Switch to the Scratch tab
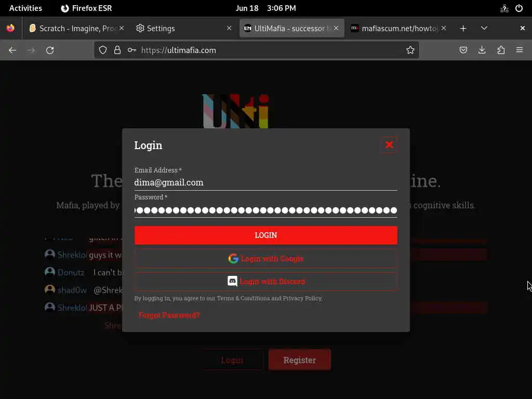 [77, 28]
